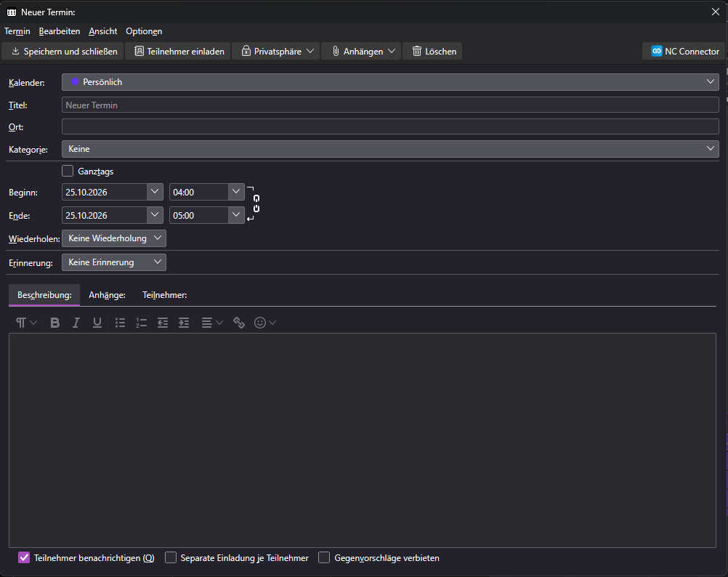This screenshot has height=577, width=728.
Task: Click the bold formatting icon
Action: (54, 323)
